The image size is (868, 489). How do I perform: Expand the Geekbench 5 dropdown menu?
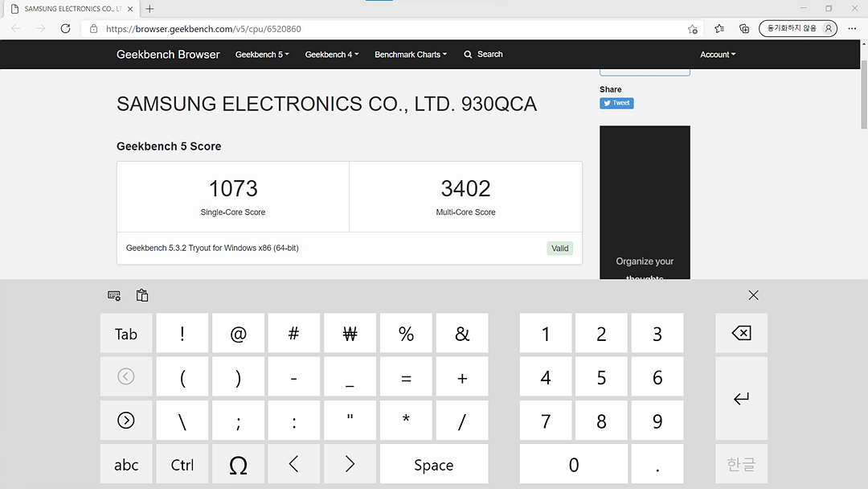[x=262, y=54]
